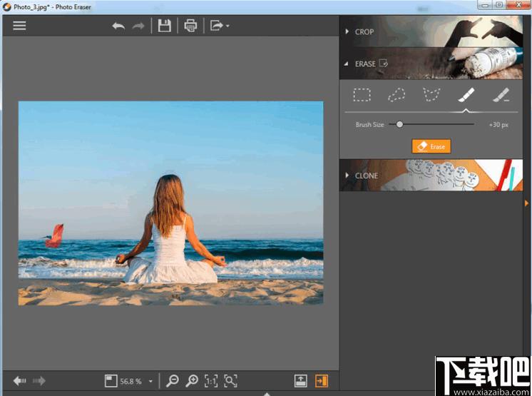Viewport: 532px width, 396px height.
Task: Click the woman in the photo canvas
Action: click(x=170, y=230)
